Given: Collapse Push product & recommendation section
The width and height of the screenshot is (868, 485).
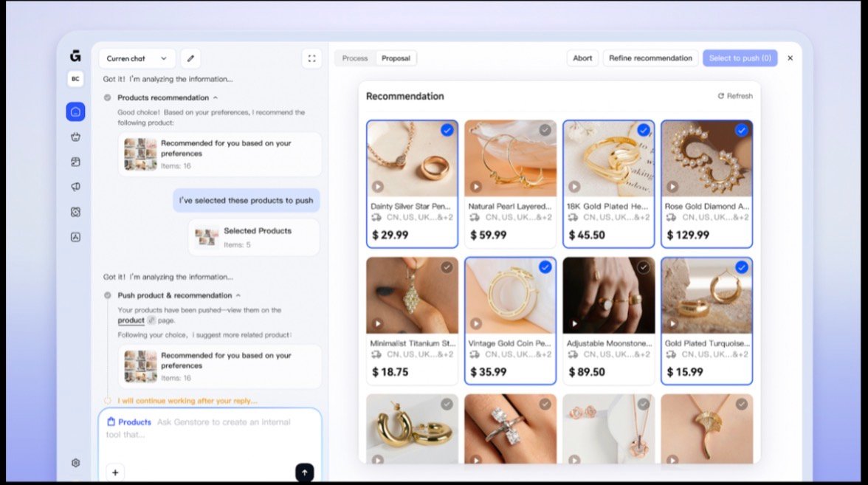Looking at the screenshot, I should pyautogui.click(x=238, y=295).
